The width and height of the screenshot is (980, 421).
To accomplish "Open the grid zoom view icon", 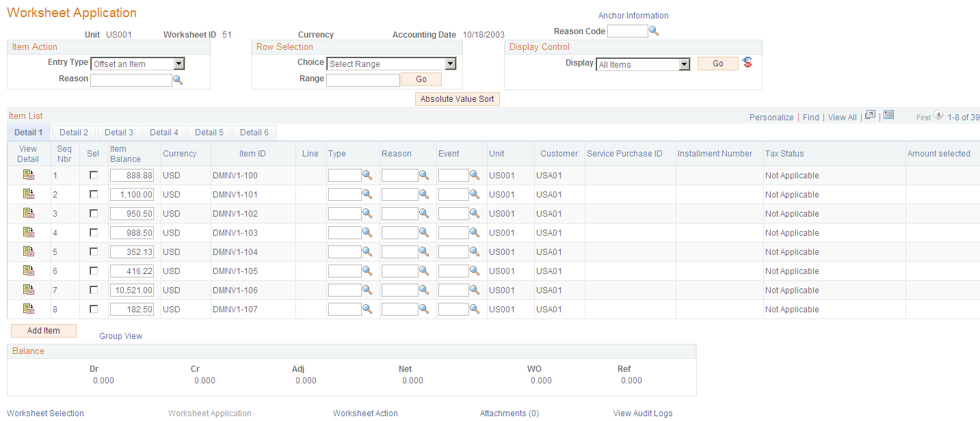I will coord(869,116).
